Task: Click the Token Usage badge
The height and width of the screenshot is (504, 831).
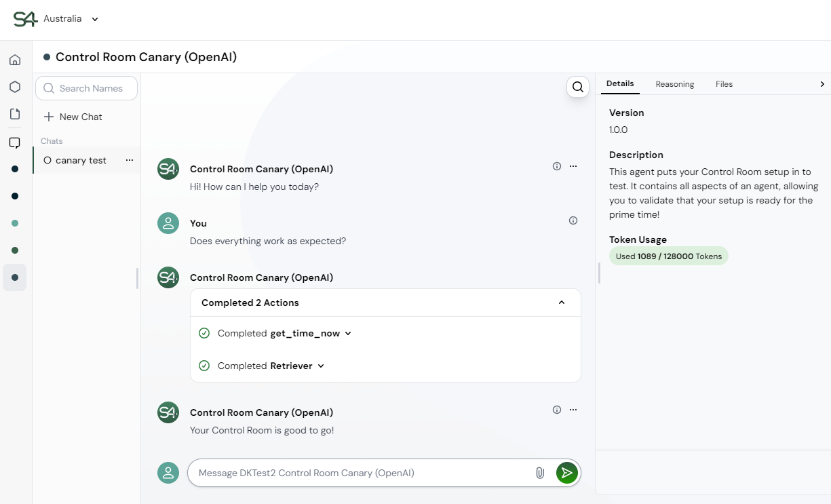Action: (669, 256)
